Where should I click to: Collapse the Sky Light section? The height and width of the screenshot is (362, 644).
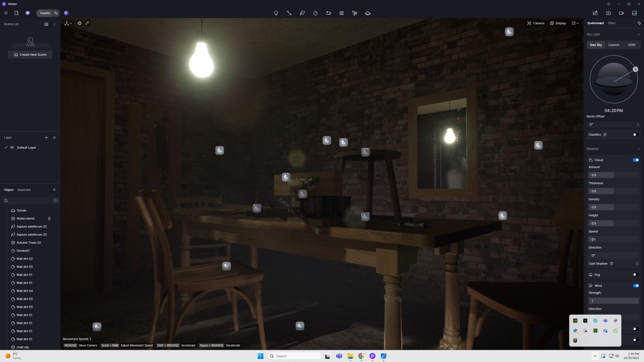[x=639, y=35]
